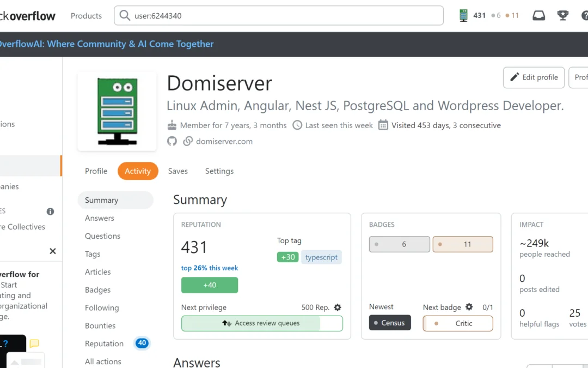This screenshot has width=588, height=368.
Task: Click the user avatar in top bar
Action: point(464,16)
